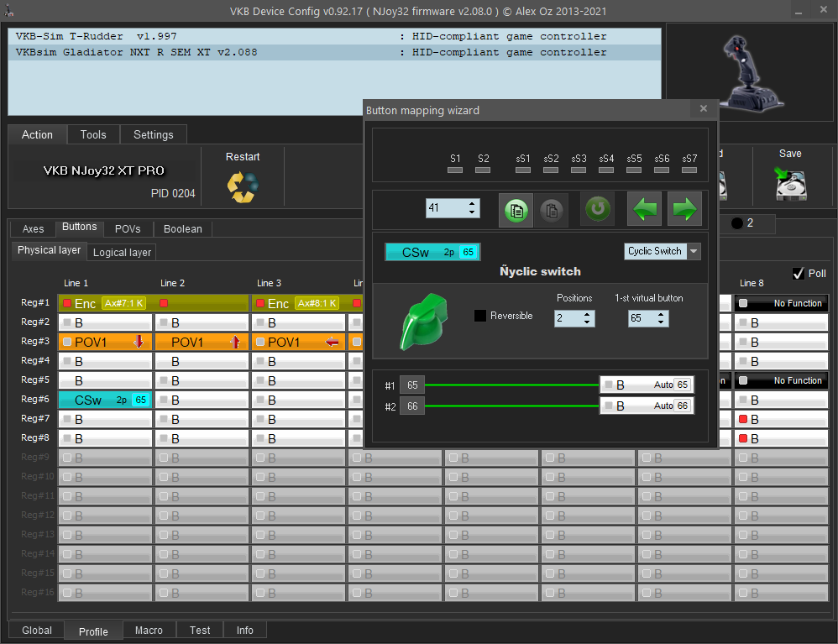Select the Logical layer tab
Screen dimensions: 838x644
(x=122, y=252)
